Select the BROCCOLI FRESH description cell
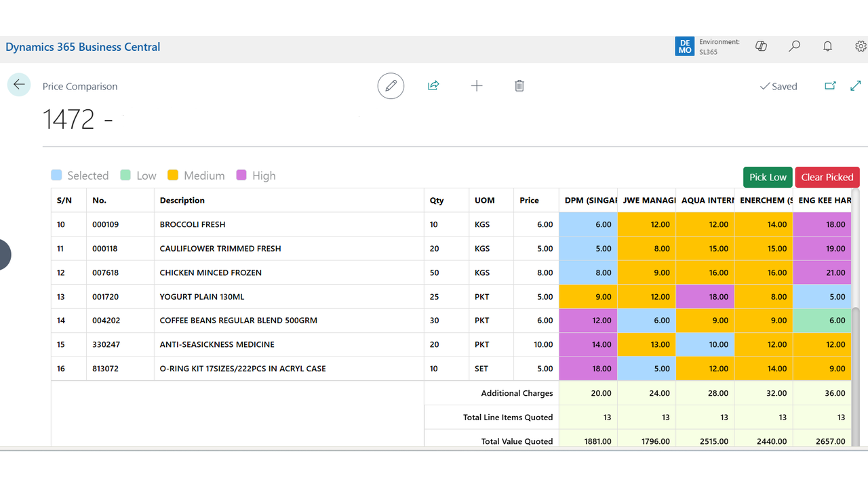Image resolution: width=868 pixels, height=488 pixels. click(289, 224)
